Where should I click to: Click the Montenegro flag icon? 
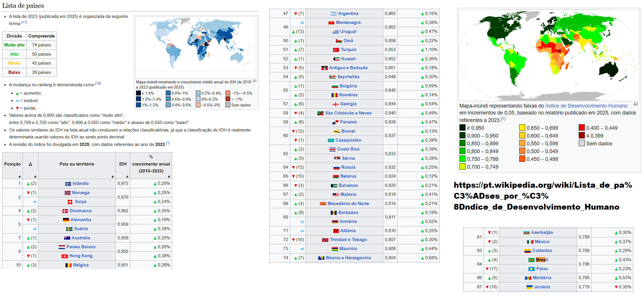click(331, 23)
